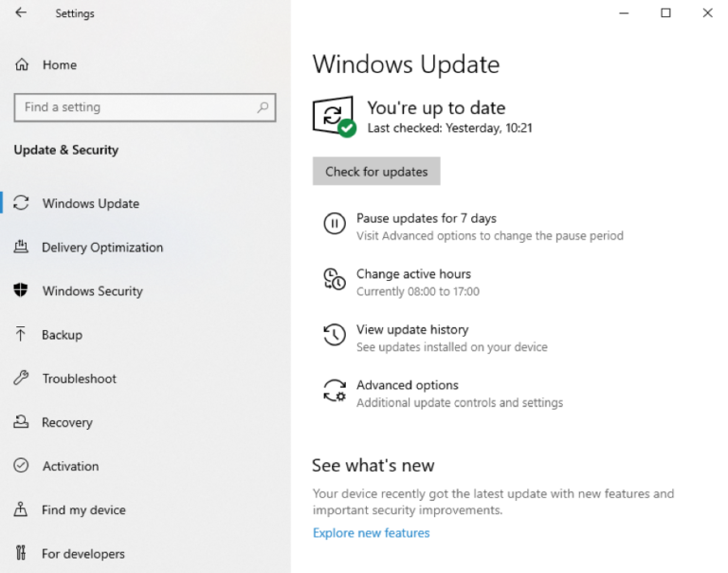
Task: Click the 'Update & Security' section heading
Action: click(66, 150)
